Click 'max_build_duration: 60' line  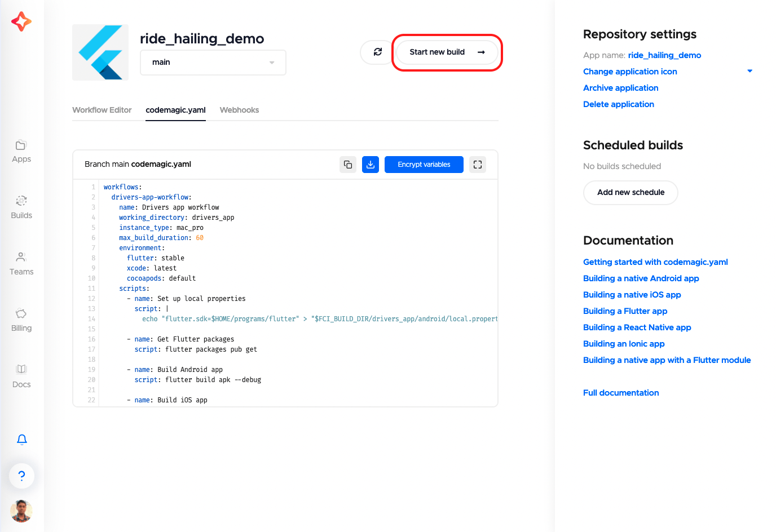coord(161,238)
